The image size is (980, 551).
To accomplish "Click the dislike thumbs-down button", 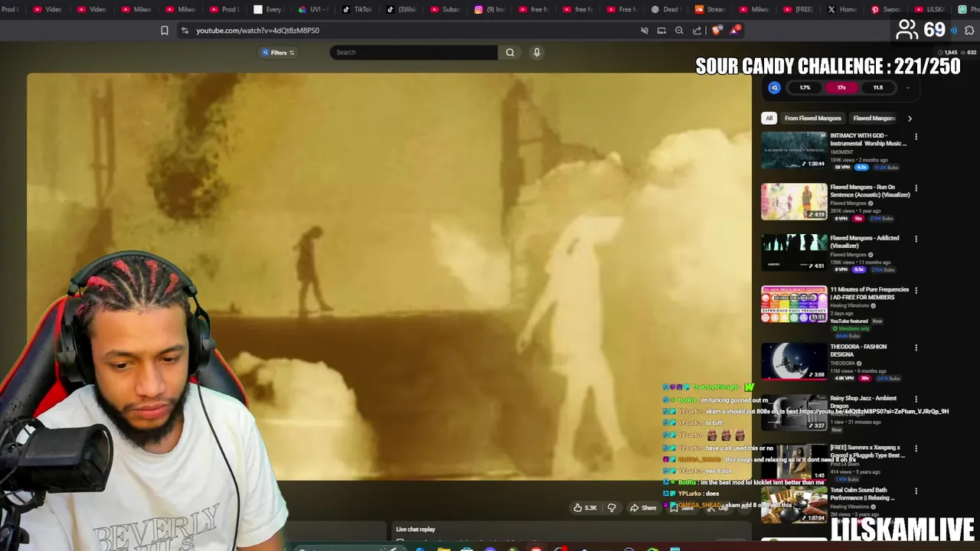I will [611, 507].
